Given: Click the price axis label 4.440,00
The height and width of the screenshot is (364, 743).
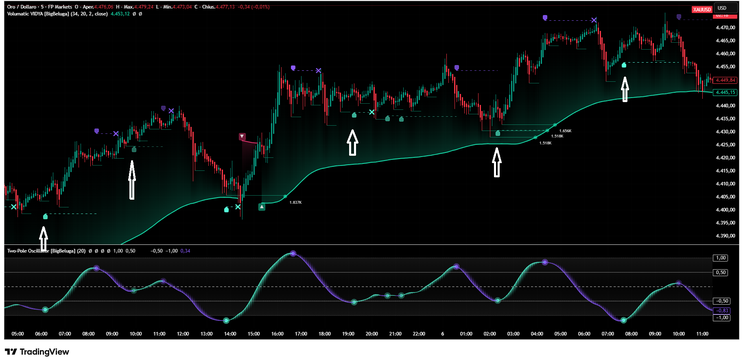Looking at the screenshot, I should tap(725, 106).
